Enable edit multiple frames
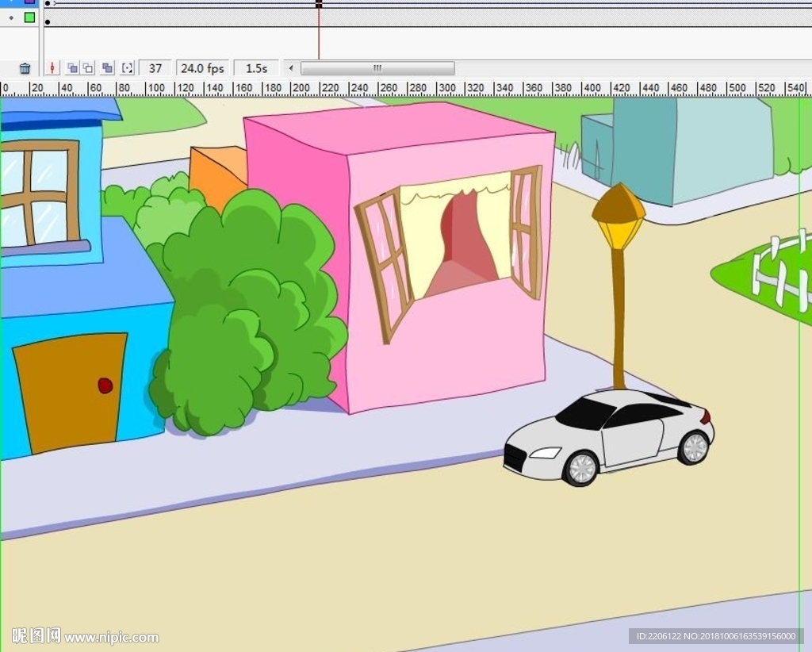This screenshot has width=812, height=652. pos(108,69)
